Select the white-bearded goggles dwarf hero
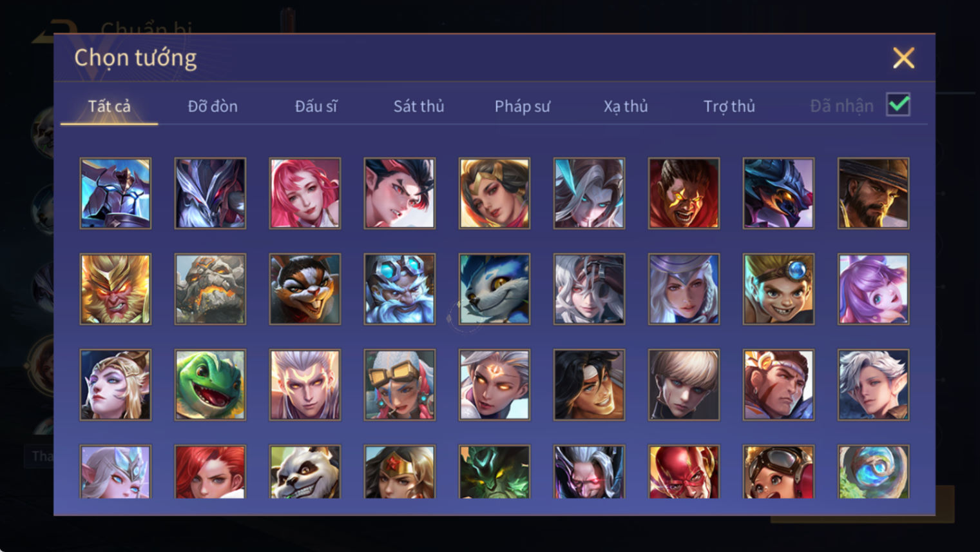The width and height of the screenshot is (980, 552). 399,289
